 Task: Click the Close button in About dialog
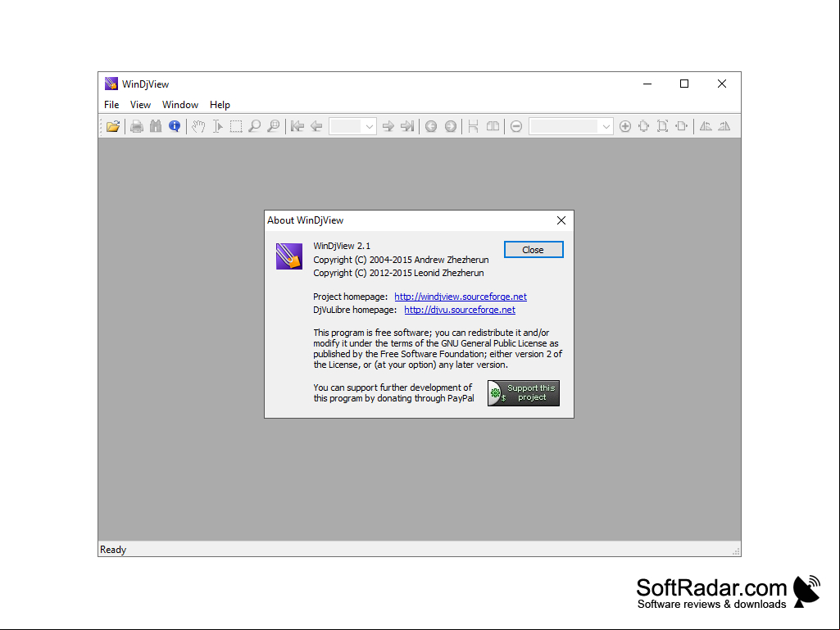click(534, 250)
